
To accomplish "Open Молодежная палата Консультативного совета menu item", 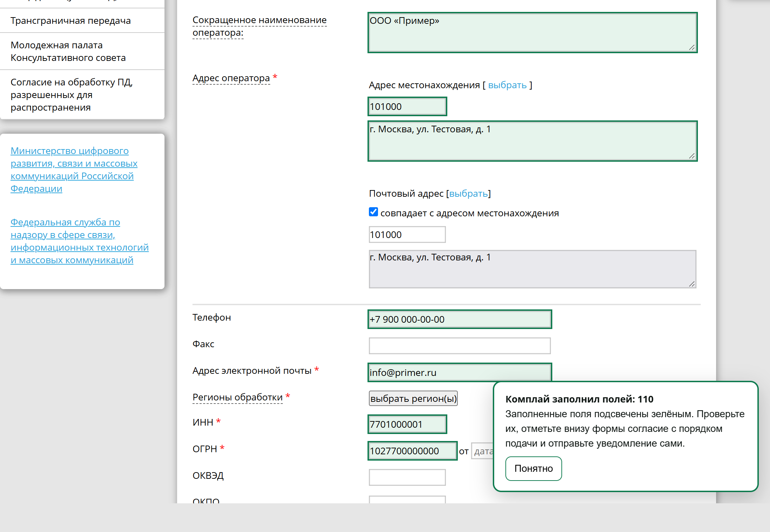I will coord(68,51).
